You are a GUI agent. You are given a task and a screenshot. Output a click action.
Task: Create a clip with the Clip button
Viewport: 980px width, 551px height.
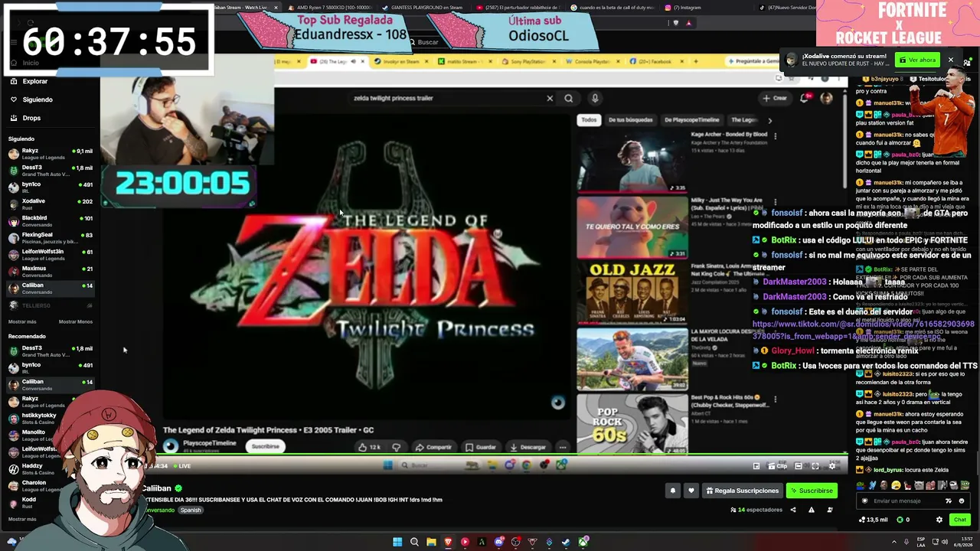[779, 466]
